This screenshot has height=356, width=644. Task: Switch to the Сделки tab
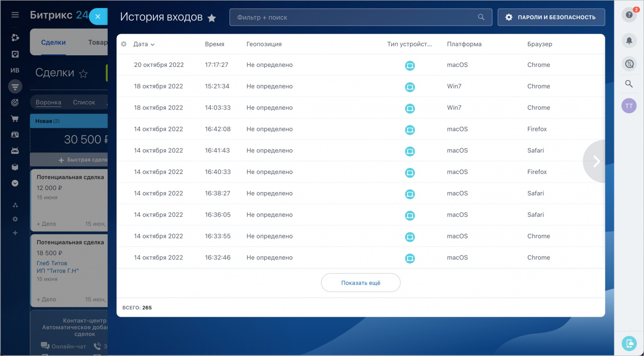tap(53, 43)
